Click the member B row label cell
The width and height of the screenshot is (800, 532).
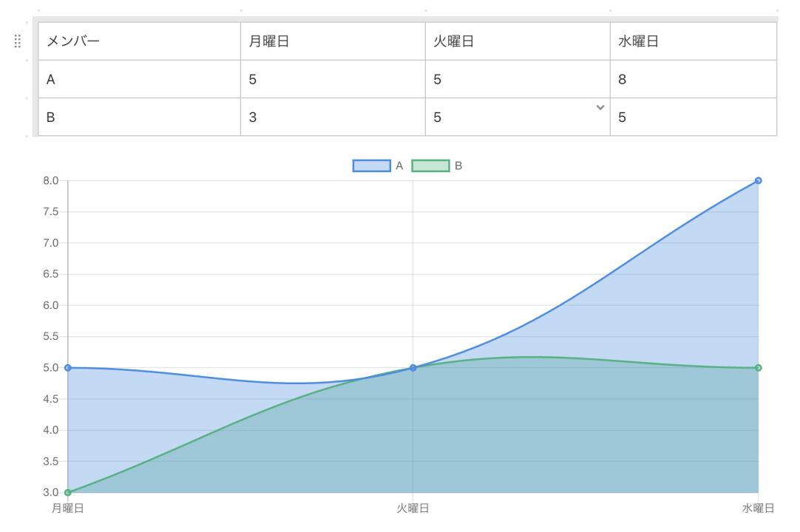(139, 117)
